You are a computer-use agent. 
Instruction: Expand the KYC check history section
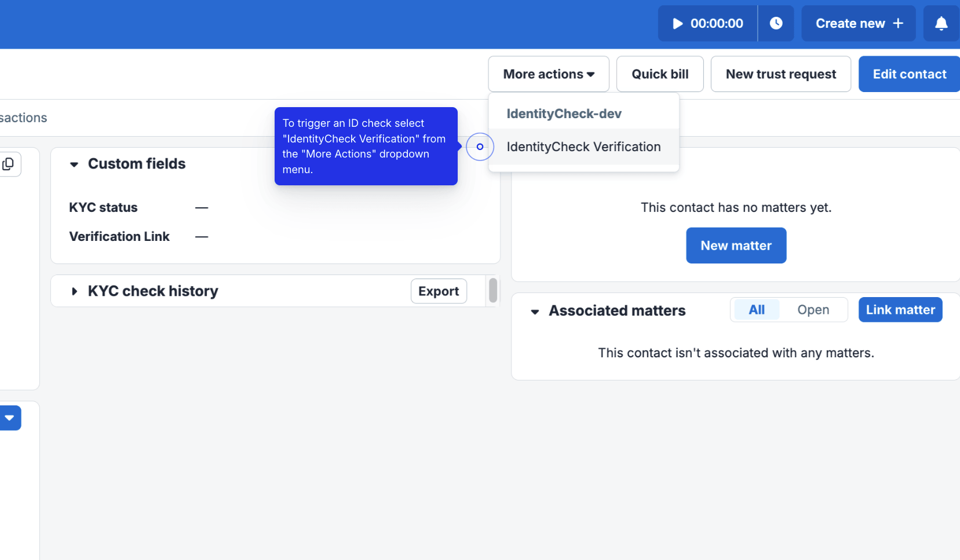point(74,291)
